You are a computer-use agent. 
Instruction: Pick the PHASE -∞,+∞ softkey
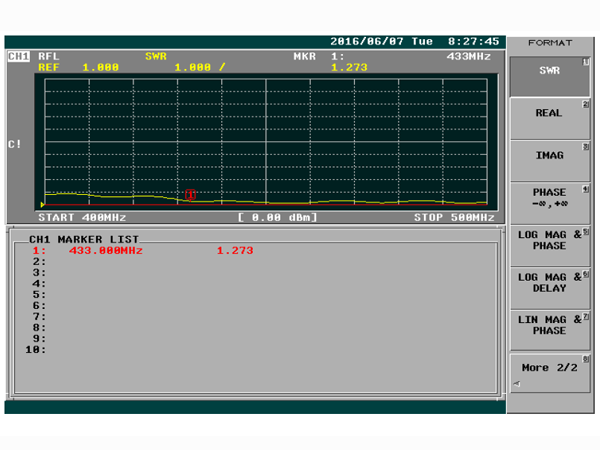point(549,204)
